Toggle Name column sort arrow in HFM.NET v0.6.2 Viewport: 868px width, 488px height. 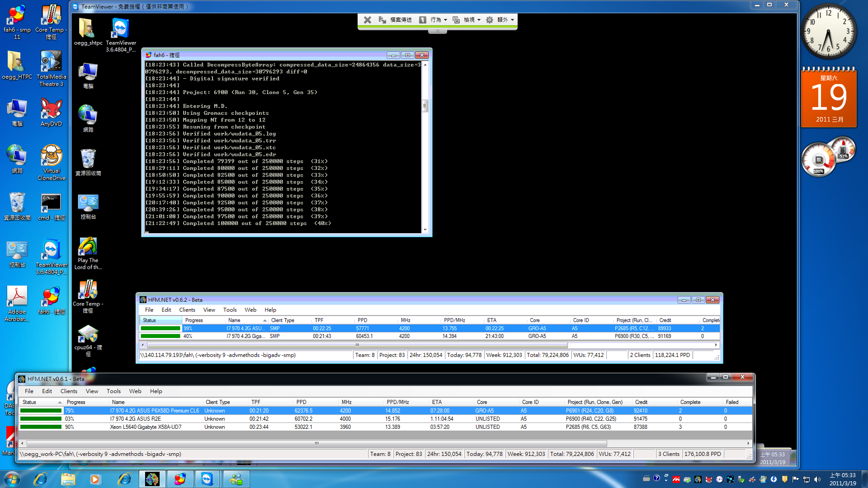tap(265, 320)
